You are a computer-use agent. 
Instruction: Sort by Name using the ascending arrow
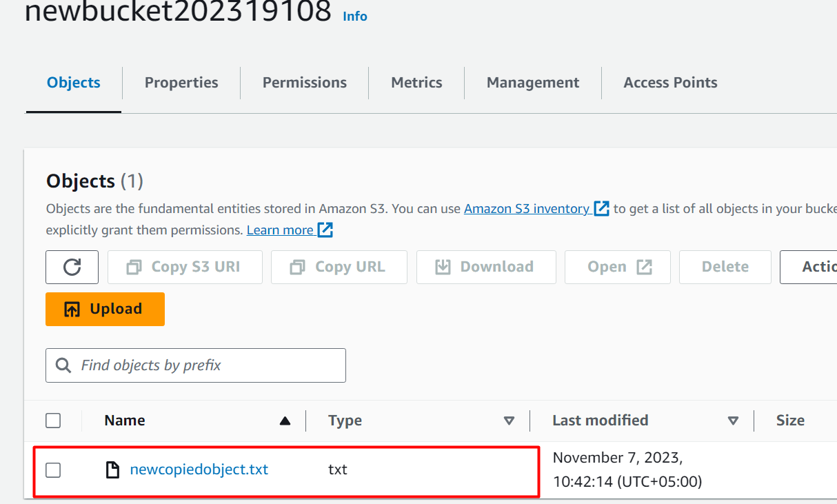click(x=285, y=421)
